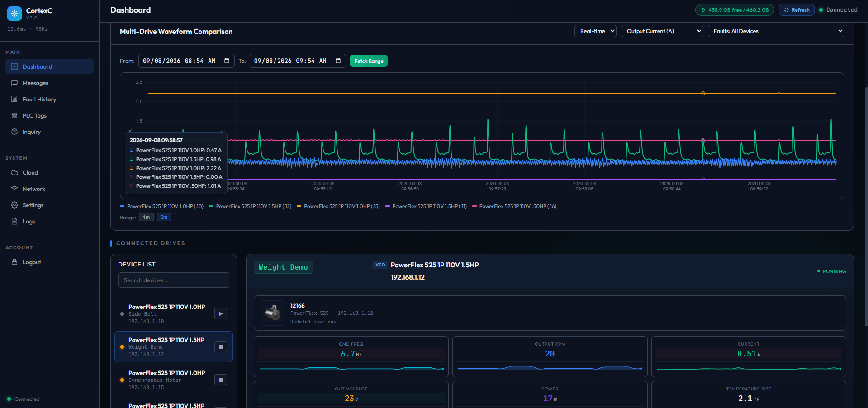868x408 pixels.
Task: Click the Fetch Range button
Action: coord(369,61)
